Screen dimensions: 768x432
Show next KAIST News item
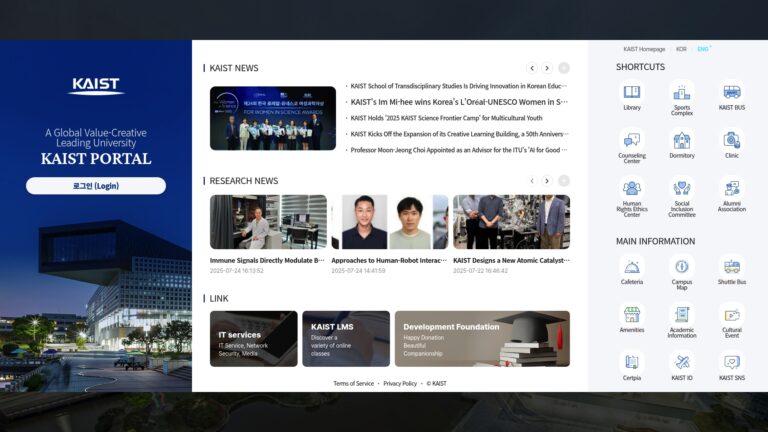coord(547,68)
